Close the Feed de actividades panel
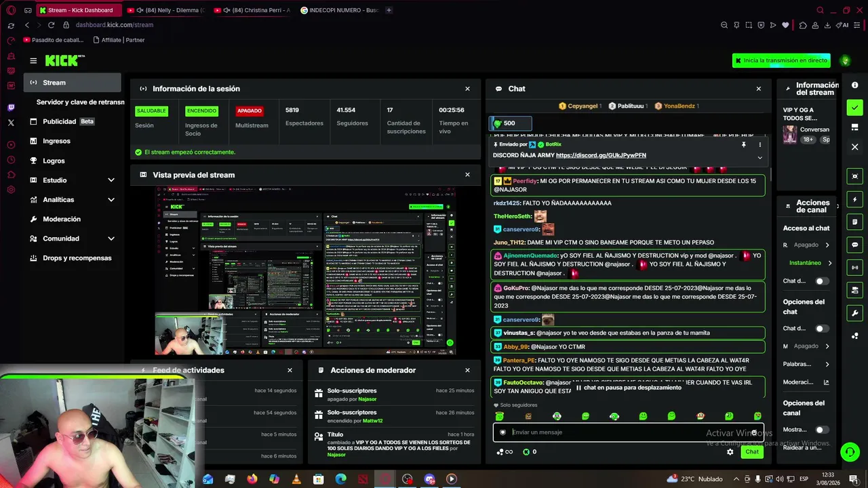The width and height of the screenshot is (868, 488). point(290,370)
